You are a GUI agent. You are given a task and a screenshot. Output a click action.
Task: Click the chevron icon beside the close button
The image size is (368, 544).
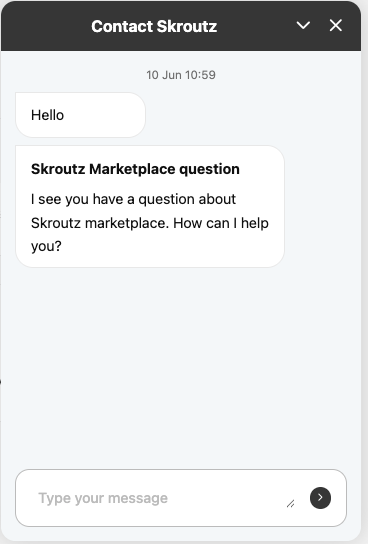pos(303,25)
